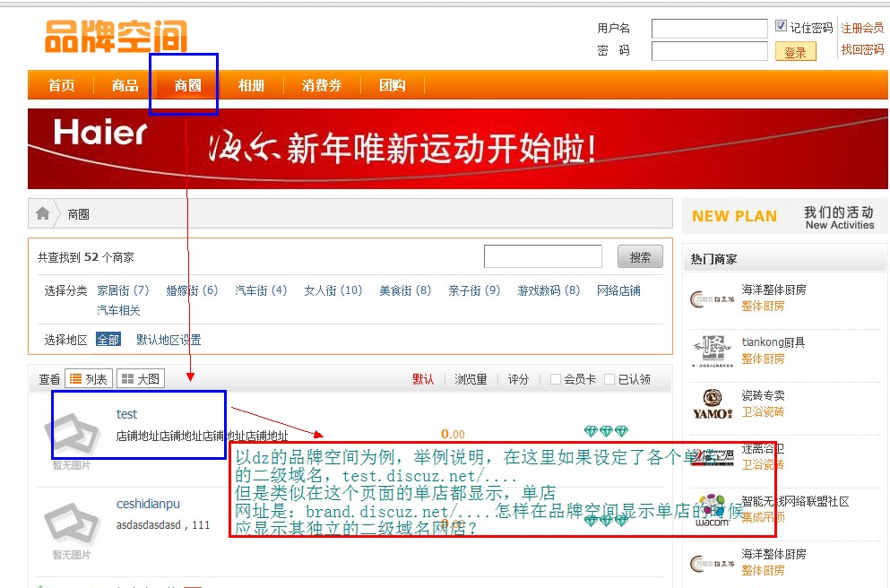Focus the 用户名 input field

pos(710,29)
